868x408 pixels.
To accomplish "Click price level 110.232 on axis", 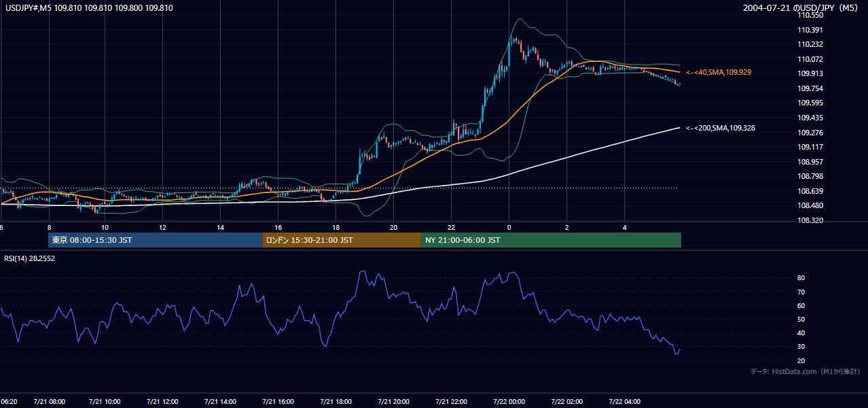I will [810, 44].
